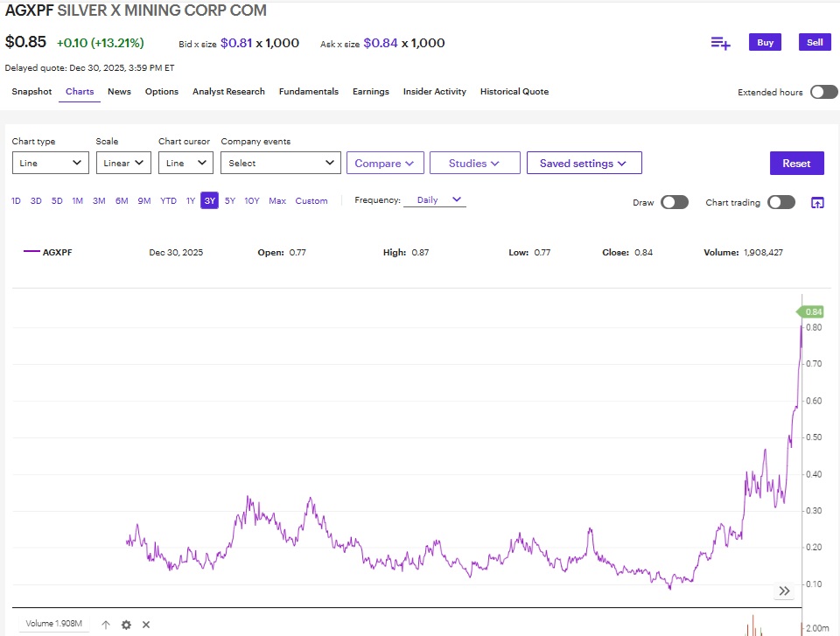Viewport: 840px width, 636px height.
Task: Open Historical Quote tab
Action: (x=514, y=92)
